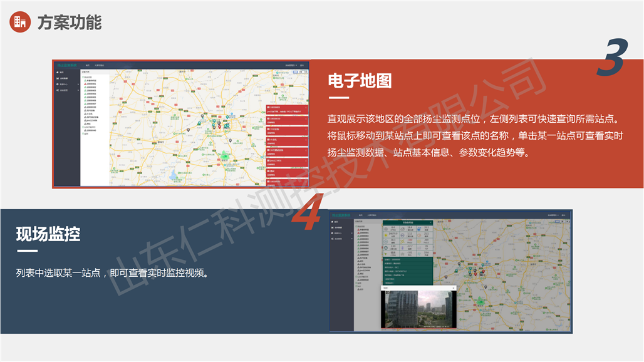Click upper small button in green popup footer
Image resolution: width=644 pixels, height=362 pixels.
[390, 279]
